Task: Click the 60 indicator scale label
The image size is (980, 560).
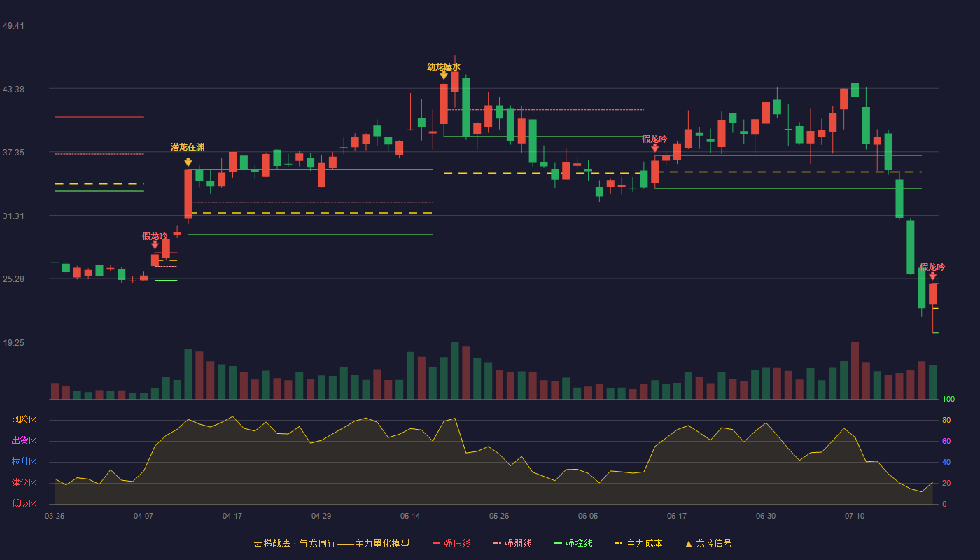Action: pos(946,442)
